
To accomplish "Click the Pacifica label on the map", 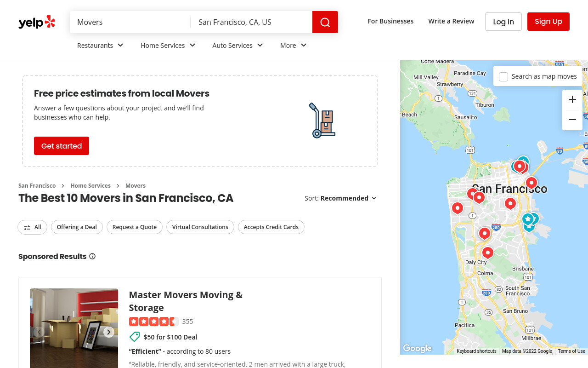I will (464, 325).
